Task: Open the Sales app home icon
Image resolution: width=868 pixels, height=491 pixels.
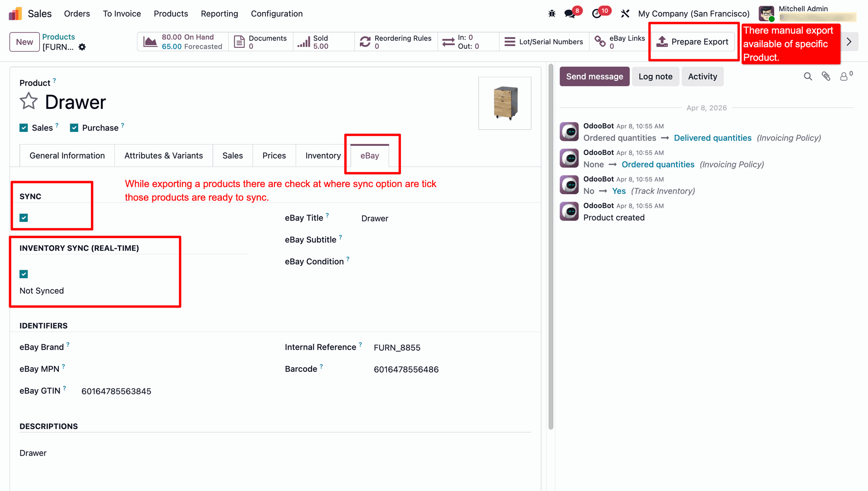Action: pyautogui.click(x=15, y=14)
